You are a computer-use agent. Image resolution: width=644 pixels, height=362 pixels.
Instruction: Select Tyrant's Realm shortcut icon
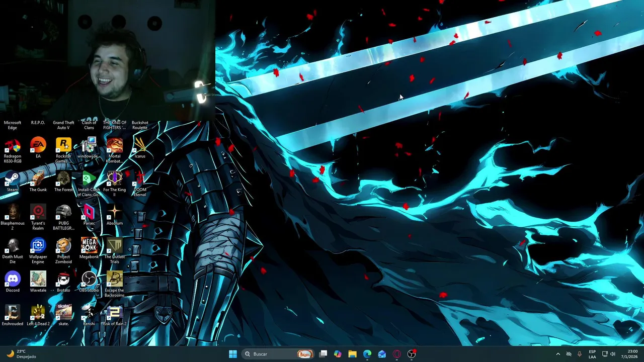click(x=38, y=213)
